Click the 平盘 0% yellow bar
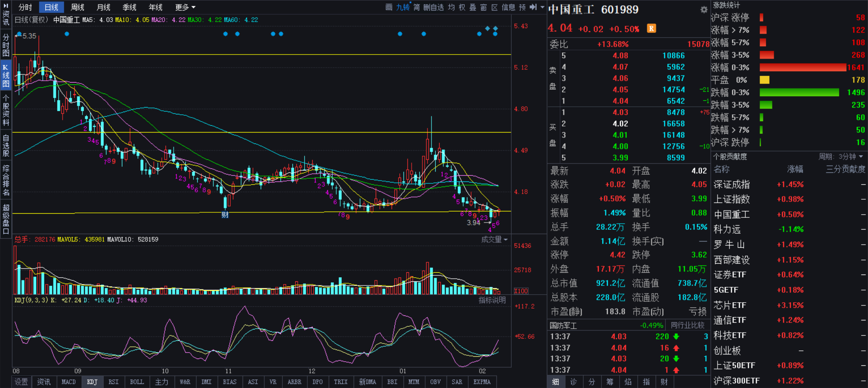Screen dimensions: 868x388 pos(764,80)
